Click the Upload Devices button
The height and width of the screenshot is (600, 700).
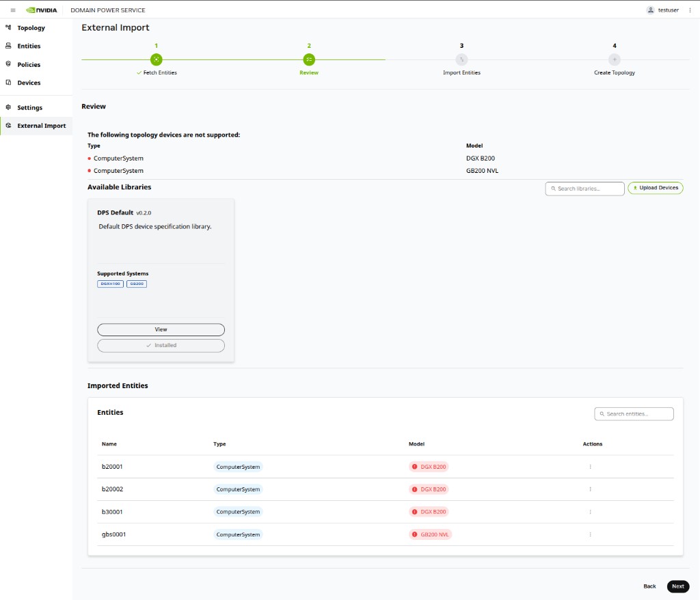point(656,188)
